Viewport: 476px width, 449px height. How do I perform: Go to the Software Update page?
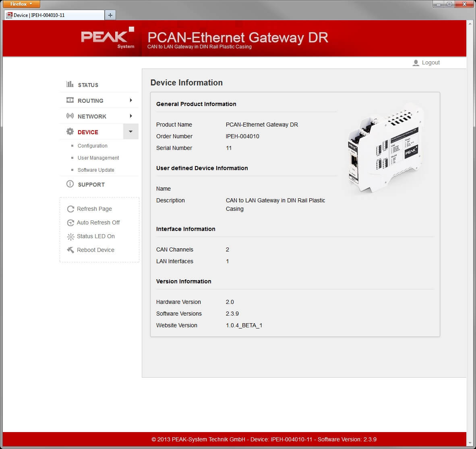click(x=95, y=170)
